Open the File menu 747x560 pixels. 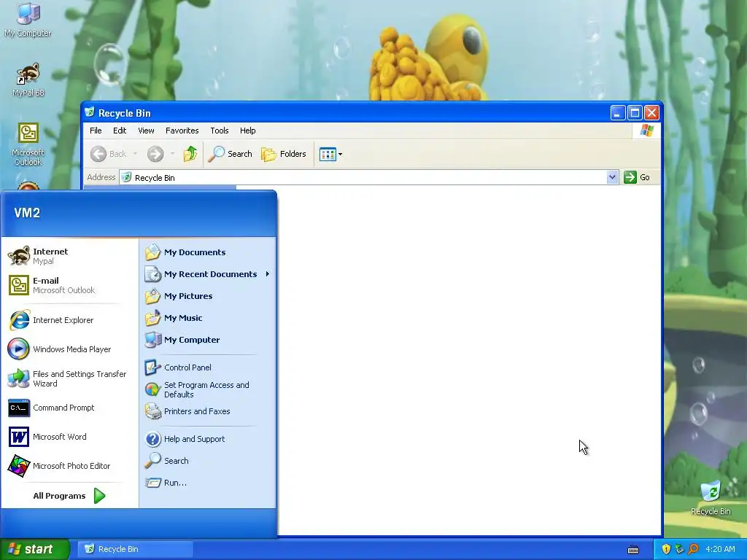point(96,131)
